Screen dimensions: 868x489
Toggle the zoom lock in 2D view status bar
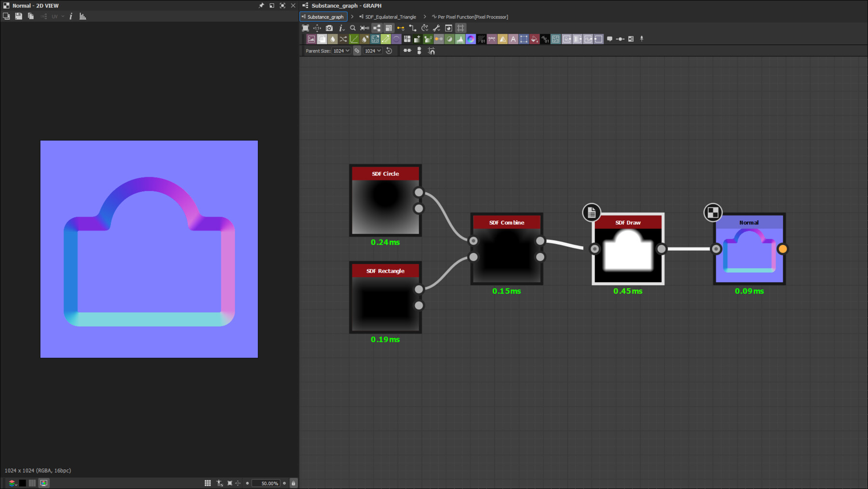[x=293, y=483]
